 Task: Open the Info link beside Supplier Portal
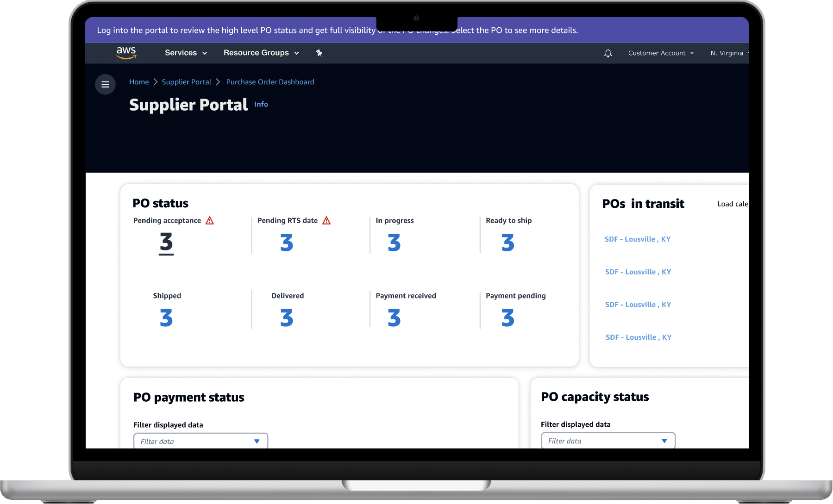click(x=261, y=105)
